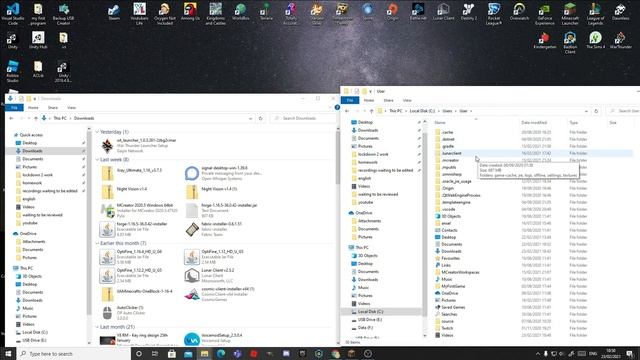
Task: Open the Share tab in Downloads window
Action: (x=53, y=107)
